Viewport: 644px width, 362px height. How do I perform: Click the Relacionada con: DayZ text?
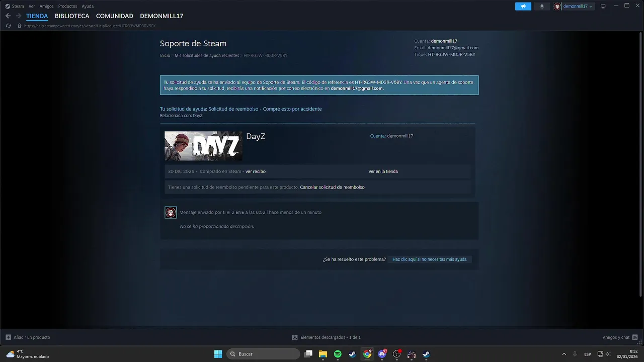tap(181, 116)
